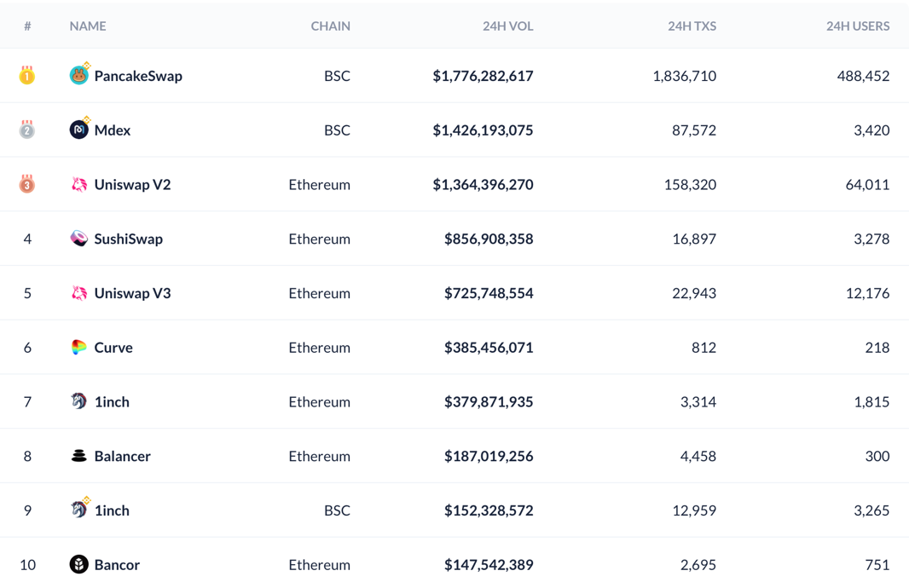This screenshot has height=588, width=909.
Task: Open the PancakeSwap name link
Action: pyautogui.click(x=138, y=76)
